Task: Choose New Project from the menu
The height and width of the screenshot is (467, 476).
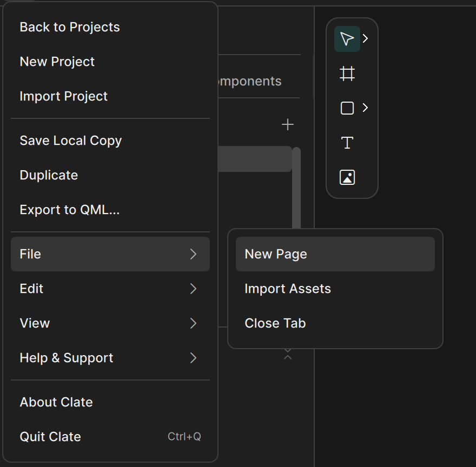Action: 110,62
